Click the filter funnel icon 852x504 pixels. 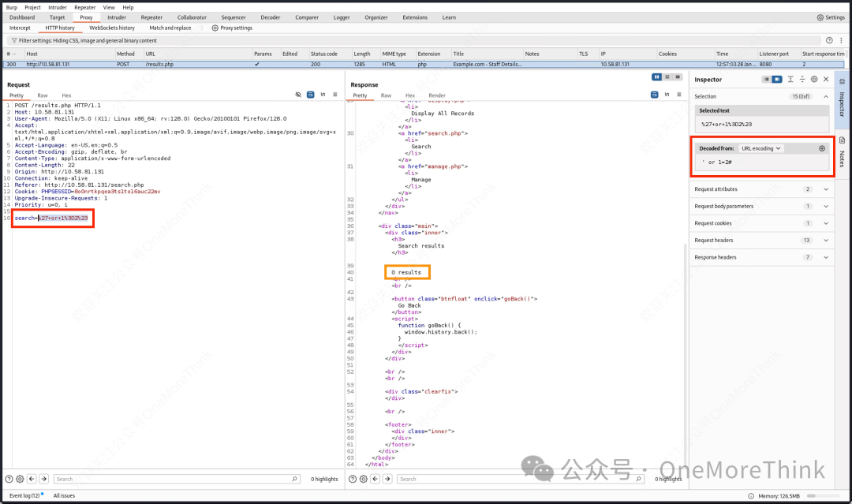click(x=13, y=41)
